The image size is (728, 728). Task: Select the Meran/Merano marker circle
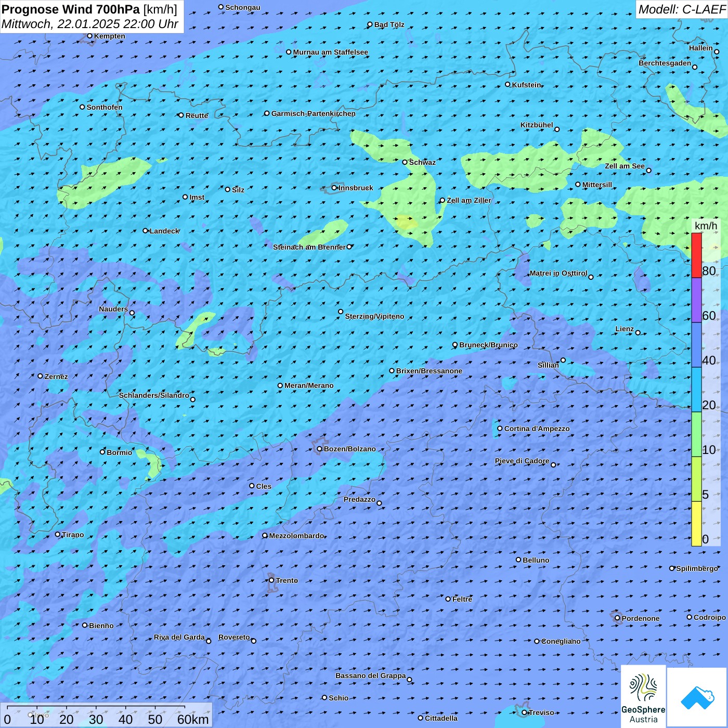(280, 385)
